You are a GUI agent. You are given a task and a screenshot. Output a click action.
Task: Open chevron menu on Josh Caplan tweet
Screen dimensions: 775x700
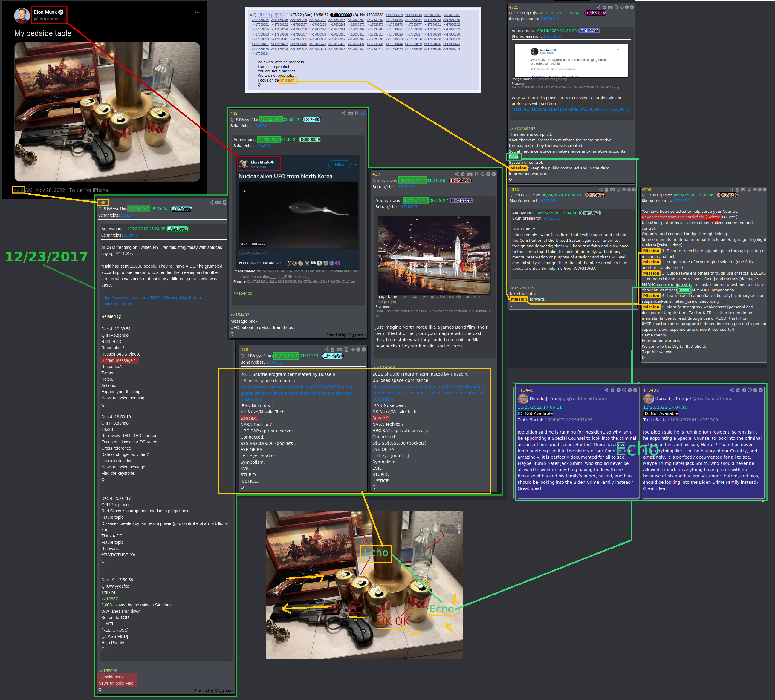click(x=618, y=50)
